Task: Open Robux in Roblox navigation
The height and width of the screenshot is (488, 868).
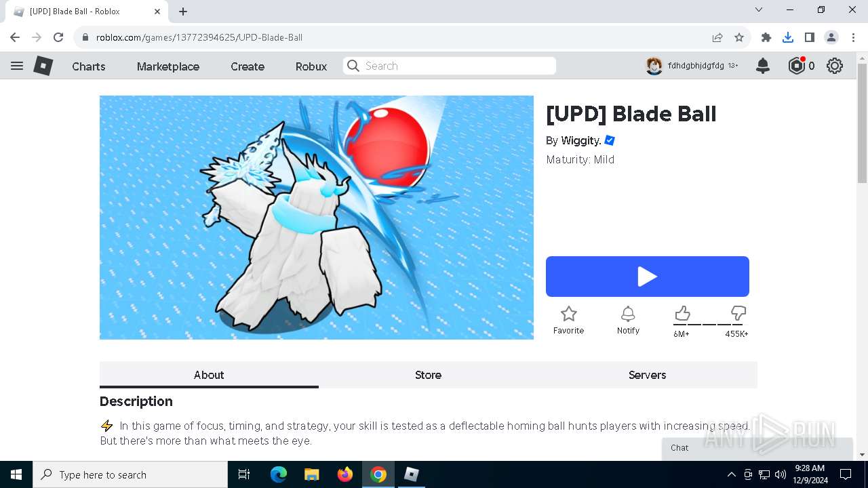Action: click(x=311, y=66)
